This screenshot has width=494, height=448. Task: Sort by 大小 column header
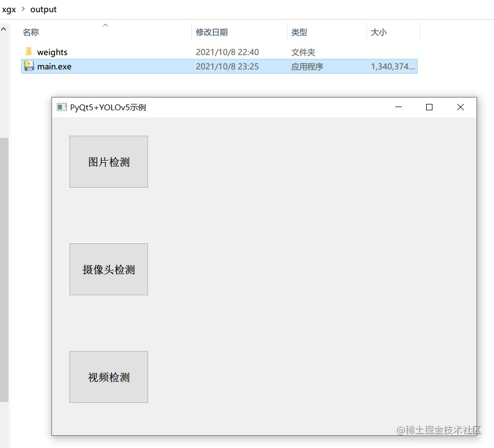tap(379, 32)
